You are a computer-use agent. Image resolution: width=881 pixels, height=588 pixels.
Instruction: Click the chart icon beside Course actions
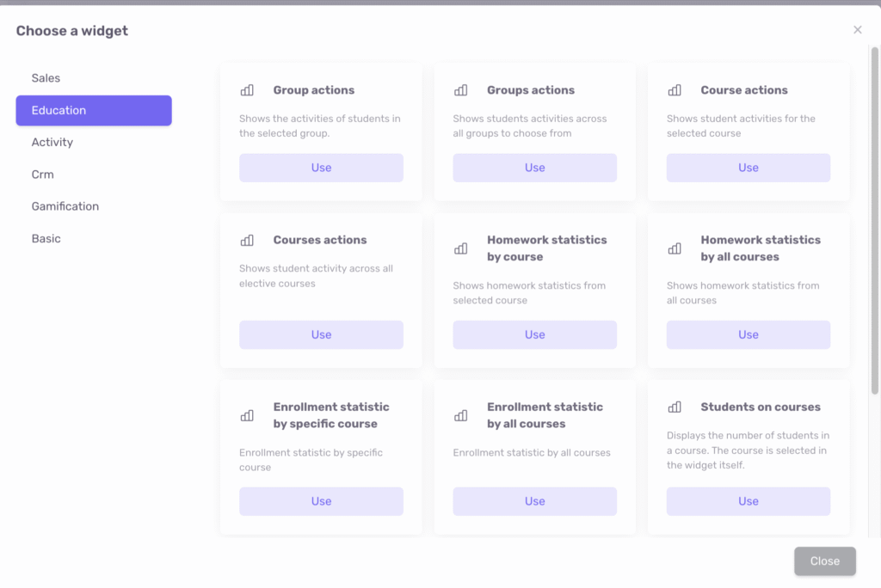pyautogui.click(x=675, y=90)
